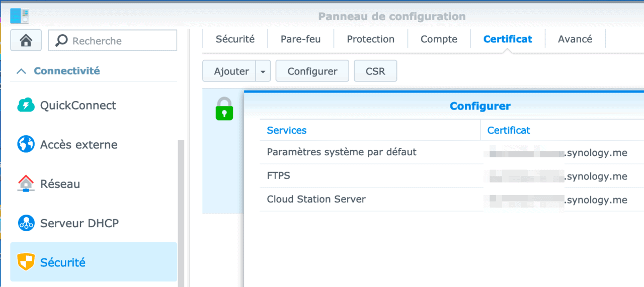Screen dimensions: 644x287
Task: Open QuickConnect in the sidebar
Action: (x=94, y=105)
